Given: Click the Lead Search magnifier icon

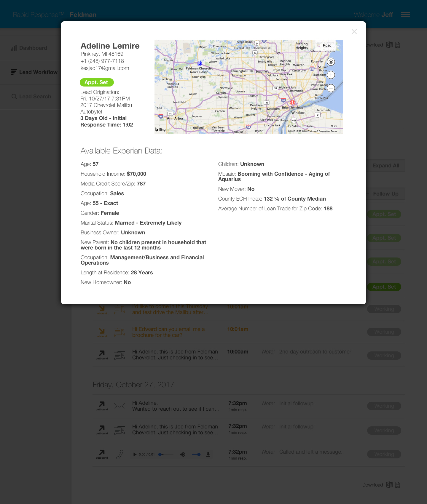Looking at the screenshot, I should click(x=14, y=97).
